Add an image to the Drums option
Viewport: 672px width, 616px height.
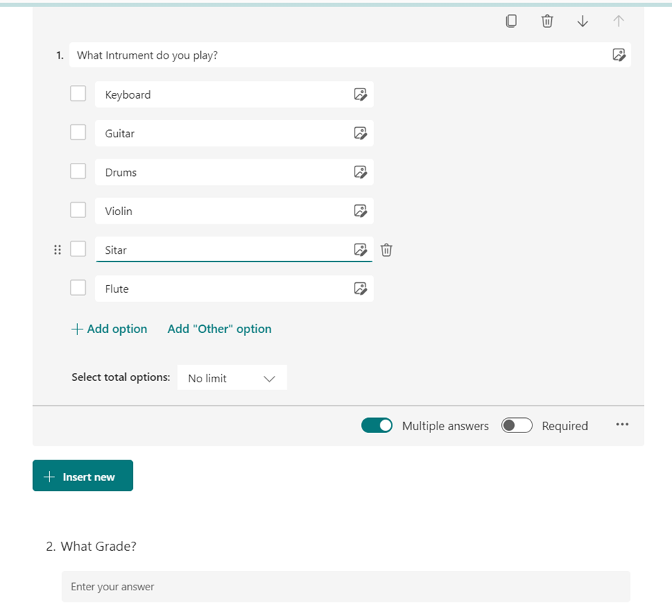[x=361, y=172]
